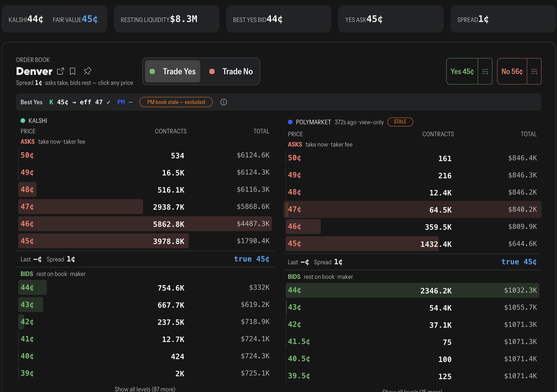This screenshot has height=392, width=557.
Task: Click Polymarket bid price 40.5¢
Action: coord(299,359)
